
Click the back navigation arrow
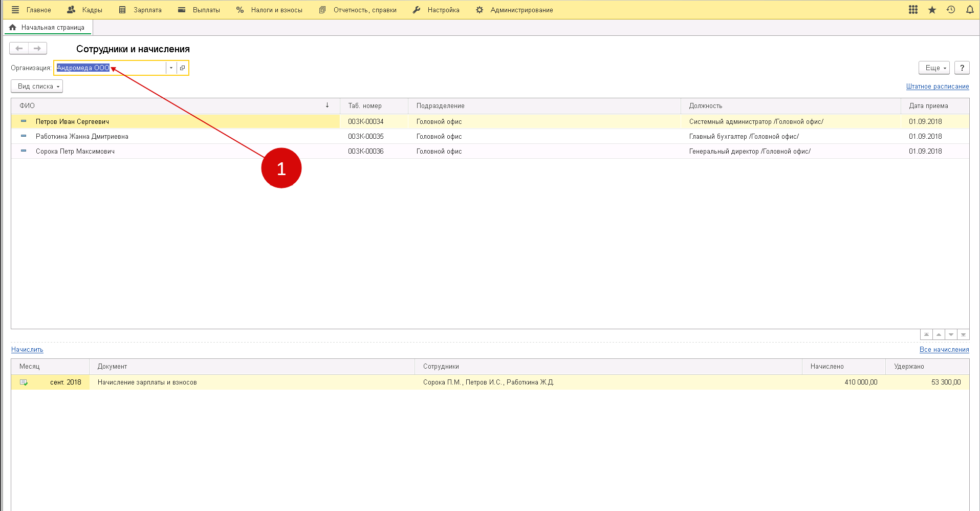pos(19,49)
